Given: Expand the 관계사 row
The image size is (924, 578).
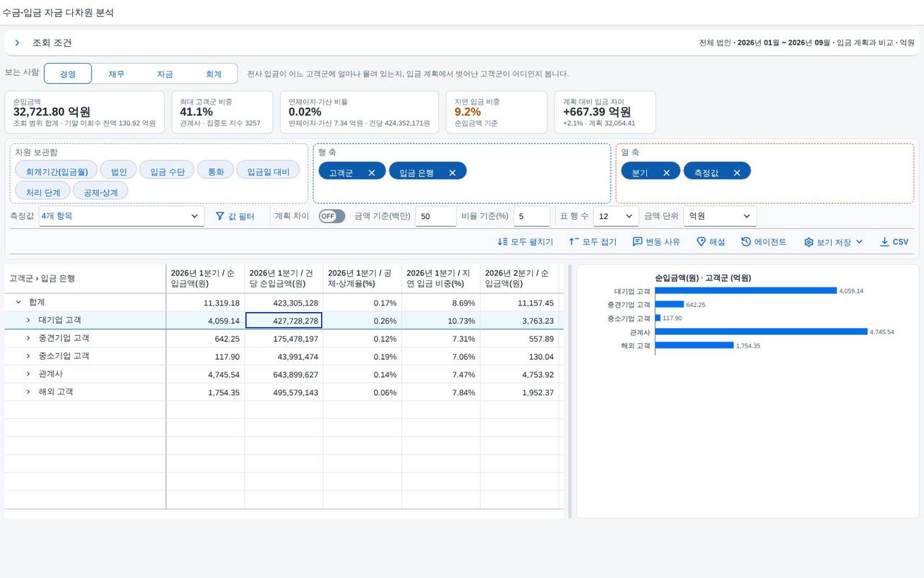Looking at the screenshot, I should point(28,374).
